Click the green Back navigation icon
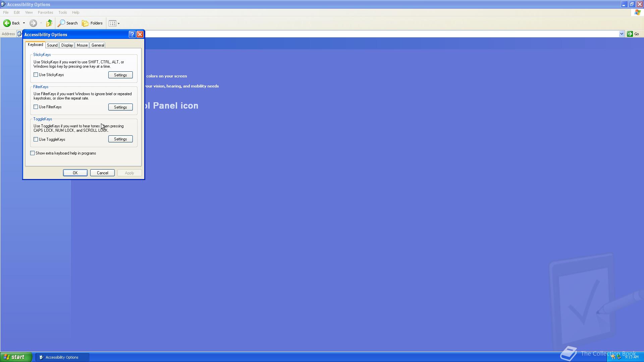Screen dimensions: 644x362 coord(7,23)
